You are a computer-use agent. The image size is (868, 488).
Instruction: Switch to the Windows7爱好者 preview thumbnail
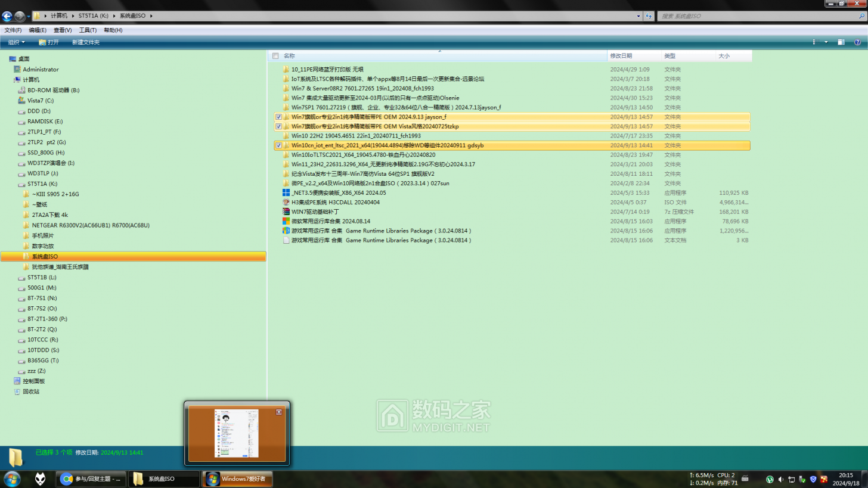coord(237,434)
